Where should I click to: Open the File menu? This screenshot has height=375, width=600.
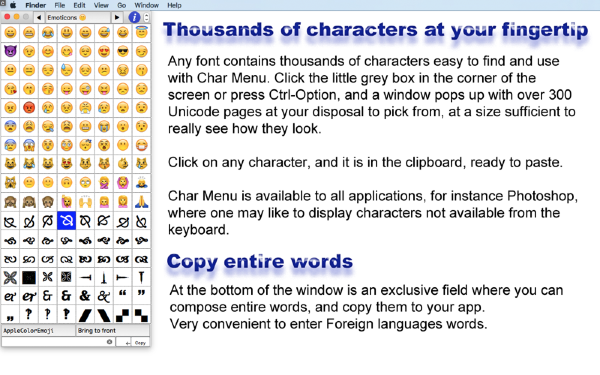pos(60,5)
